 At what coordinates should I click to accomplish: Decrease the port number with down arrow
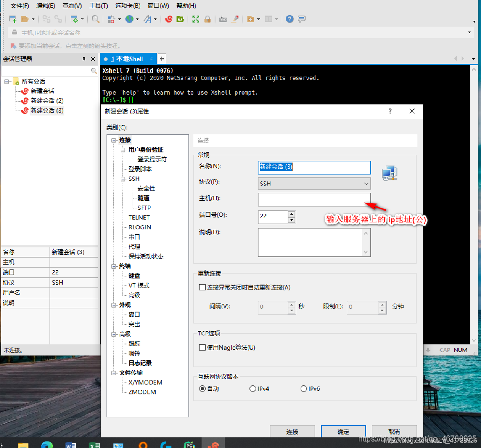click(x=292, y=220)
